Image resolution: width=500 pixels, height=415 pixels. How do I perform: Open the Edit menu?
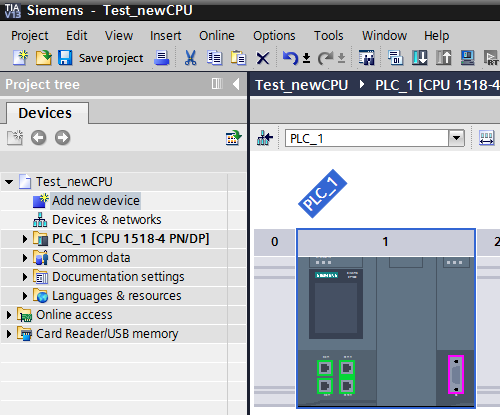point(77,35)
